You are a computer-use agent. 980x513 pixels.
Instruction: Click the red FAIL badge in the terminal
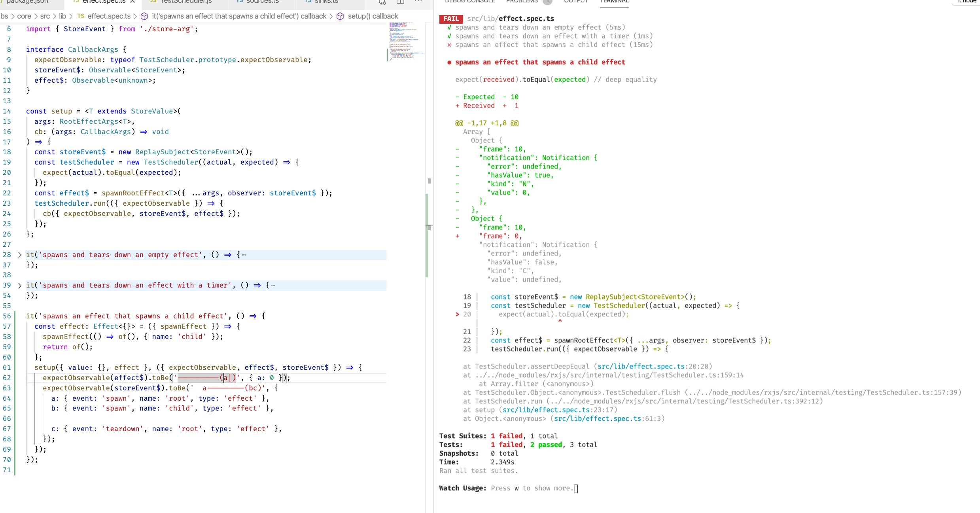click(x=451, y=19)
